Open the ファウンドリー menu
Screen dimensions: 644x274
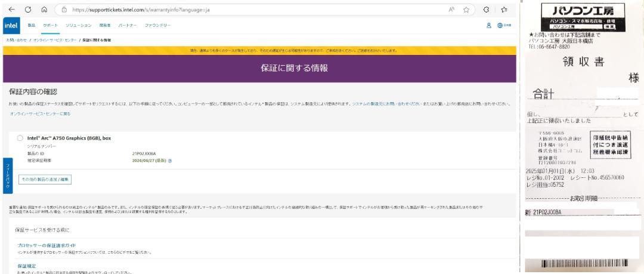click(x=157, y=26)
